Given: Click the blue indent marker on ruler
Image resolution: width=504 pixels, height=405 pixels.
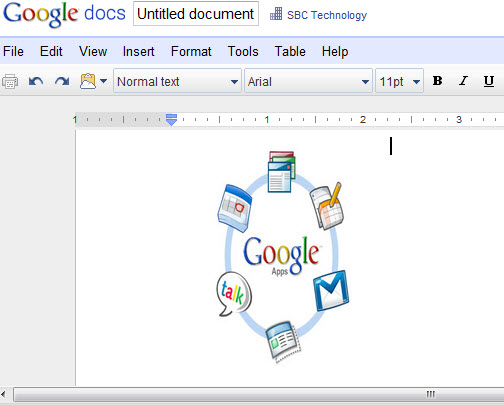Looking at the screenshot, I should (171, 120).
